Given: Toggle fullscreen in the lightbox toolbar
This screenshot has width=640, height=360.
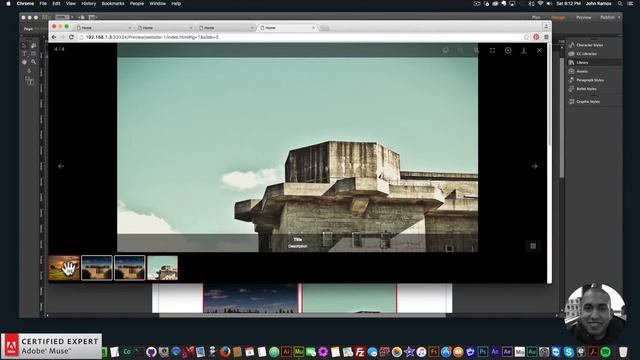Looking at the screenshot, I should tap(492, 51).
